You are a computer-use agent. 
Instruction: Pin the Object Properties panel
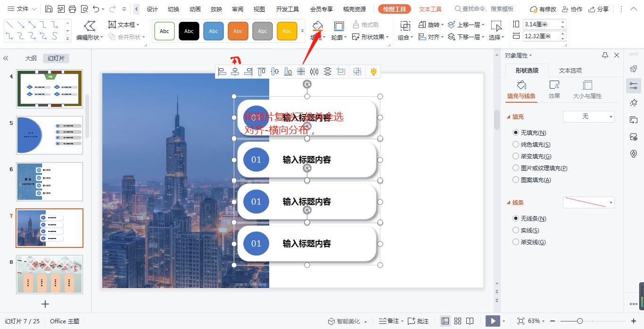[605, 55]
